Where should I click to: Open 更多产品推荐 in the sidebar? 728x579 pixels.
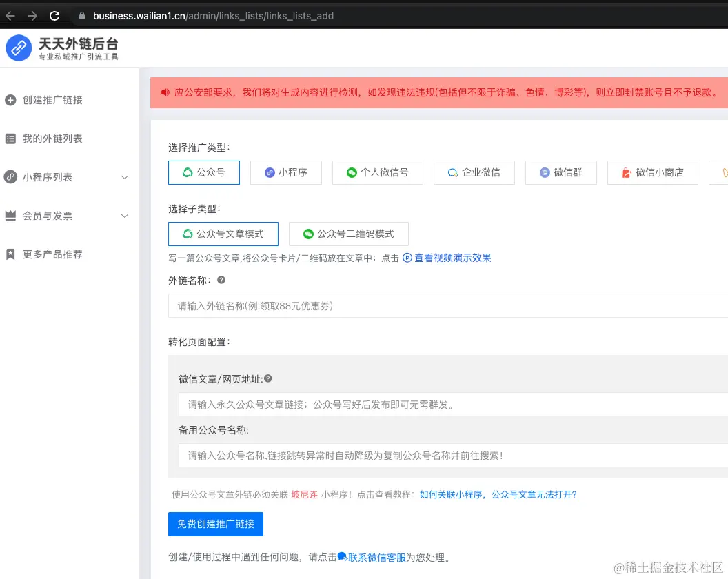[52, 254]
